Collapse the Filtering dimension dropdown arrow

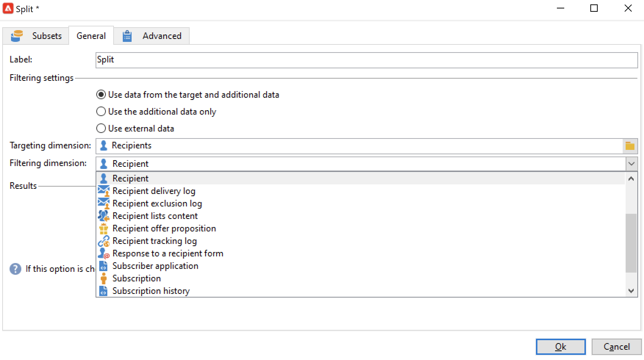[632, 164]
